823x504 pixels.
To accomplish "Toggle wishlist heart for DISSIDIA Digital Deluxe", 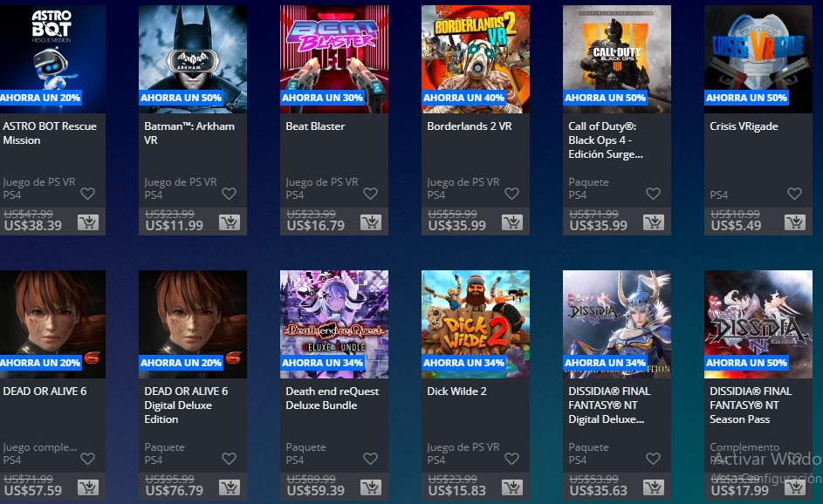I will pos(653,459).
